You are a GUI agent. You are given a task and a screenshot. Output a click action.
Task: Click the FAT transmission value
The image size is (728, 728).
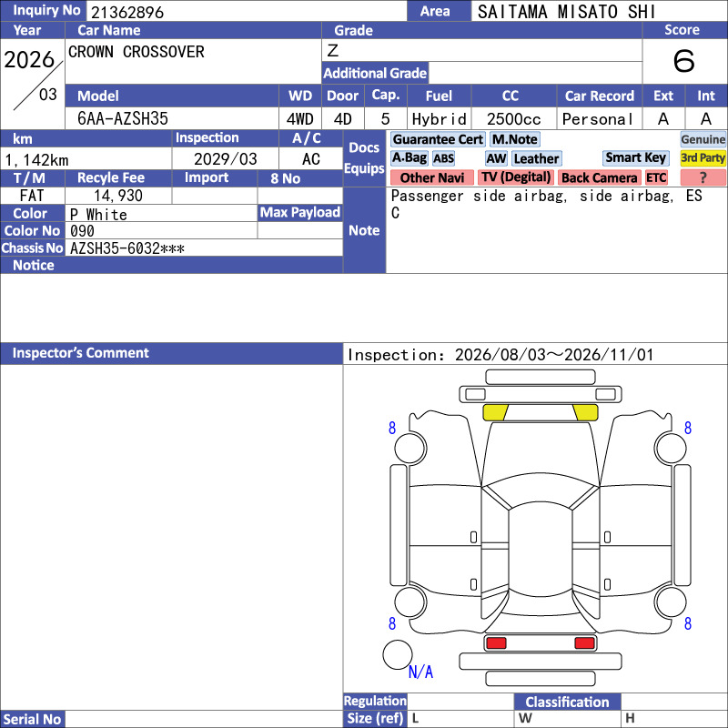point(32,196)
